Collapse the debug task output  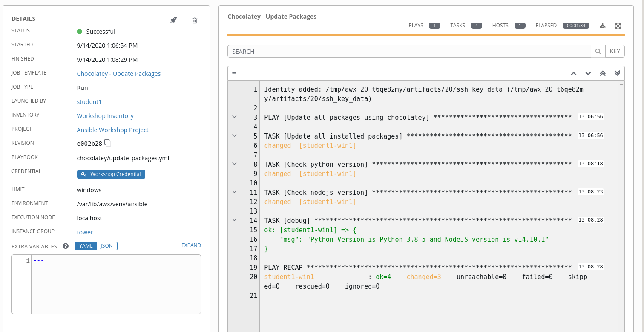tap(234, 220)
